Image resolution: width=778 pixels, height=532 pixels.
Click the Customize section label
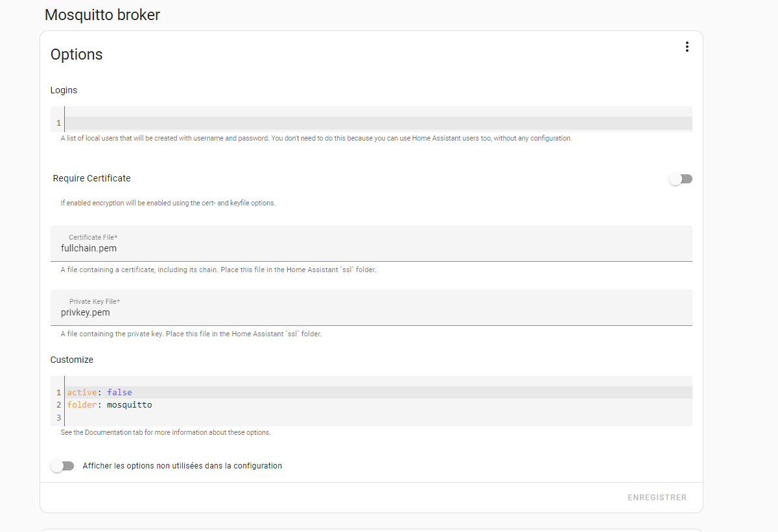pos(71,360)
